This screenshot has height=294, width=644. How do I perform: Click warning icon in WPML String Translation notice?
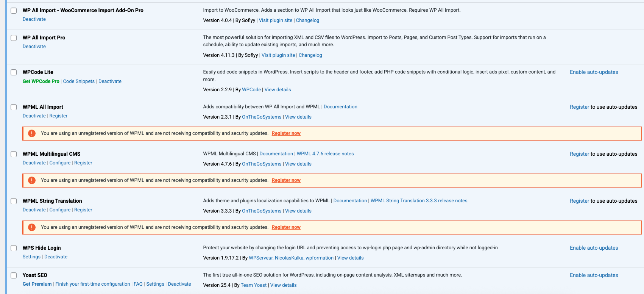(x=32, y=227)
